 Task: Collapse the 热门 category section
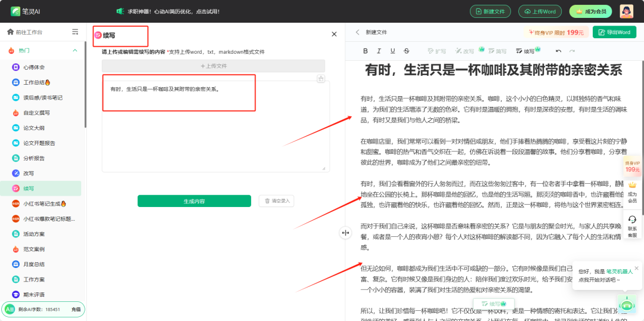coord(75,51)
